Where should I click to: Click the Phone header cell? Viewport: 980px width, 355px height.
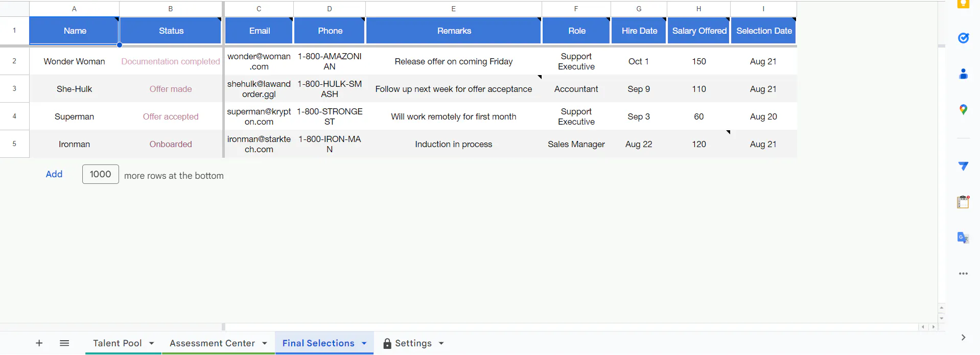tap(330, 31)
